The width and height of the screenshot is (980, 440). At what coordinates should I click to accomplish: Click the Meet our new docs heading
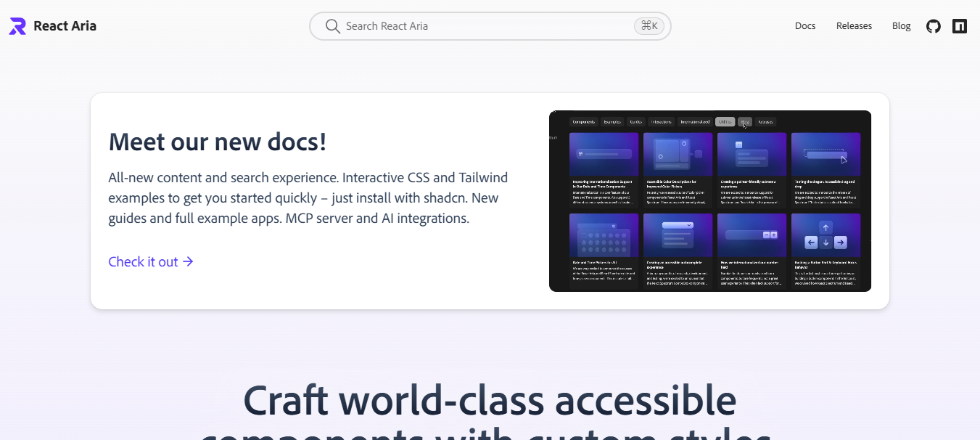tap(218, 142)
